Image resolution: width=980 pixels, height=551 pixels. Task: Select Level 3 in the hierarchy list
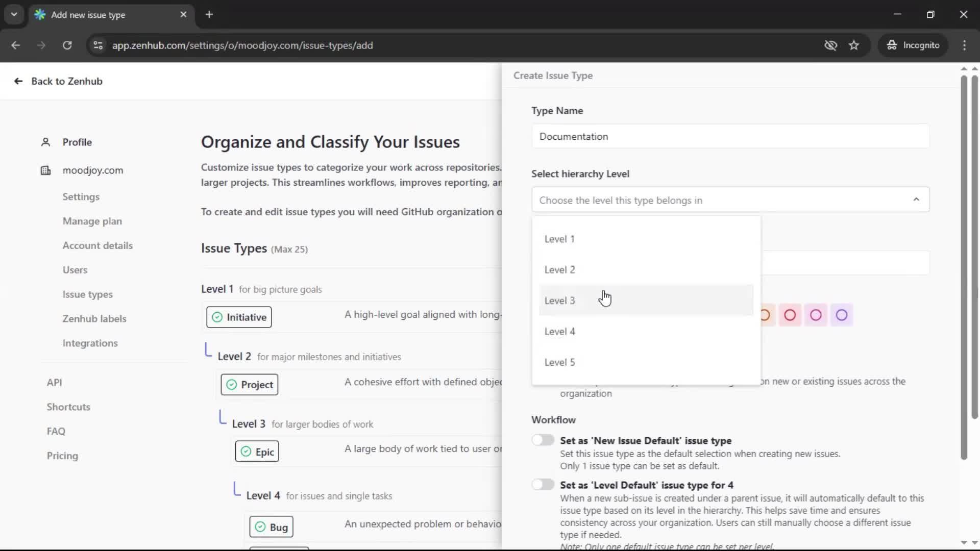(559, 300)
